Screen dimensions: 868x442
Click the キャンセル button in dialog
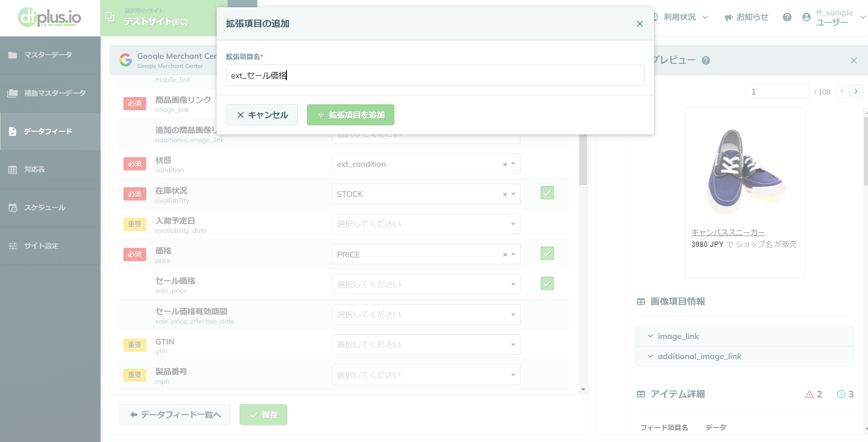[262, 115]
